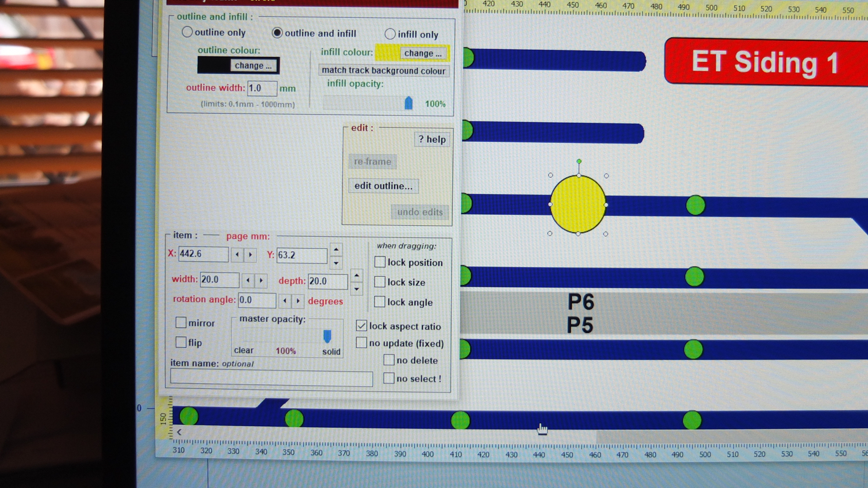Check the 'no update (fixed)' checkbox
The width and height of the screenshot is (868, 488).
pyautogui.click(x=362, y=343)
